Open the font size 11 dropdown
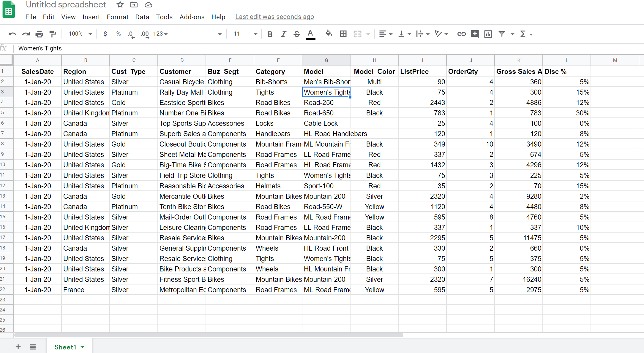Screen dimensions: 644x353 (x=245, y=34)
